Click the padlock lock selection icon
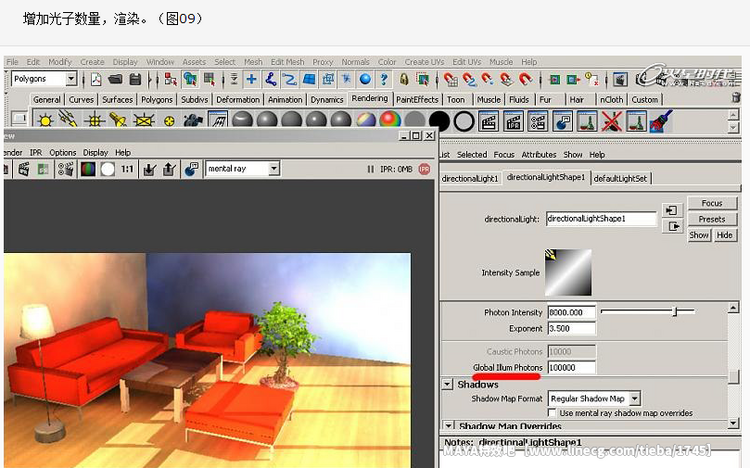Screen dimensions: 750x468 click(x=404, y=79)
